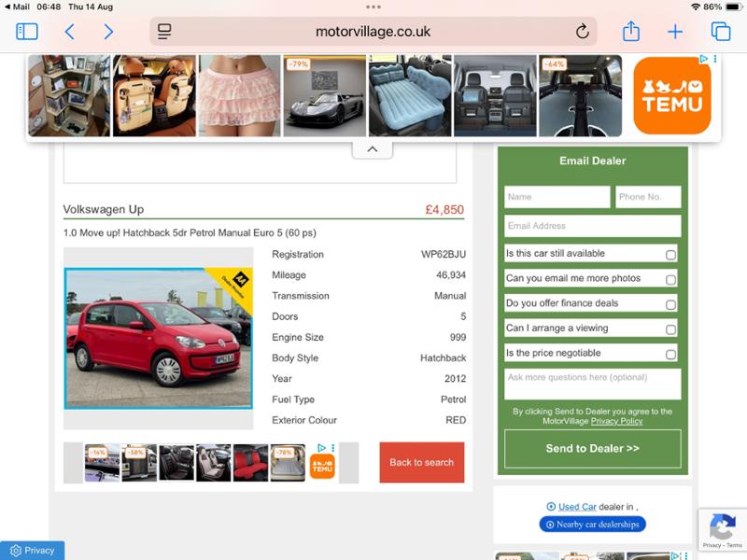Click the pink skirt ad thumbnail
Viewport: 747px width, 560px height.
pos(240,96)
